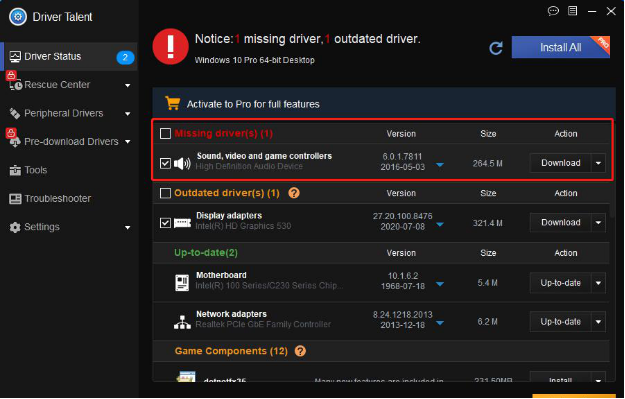Click the dotnetfx35 component icon

point(186,377)
